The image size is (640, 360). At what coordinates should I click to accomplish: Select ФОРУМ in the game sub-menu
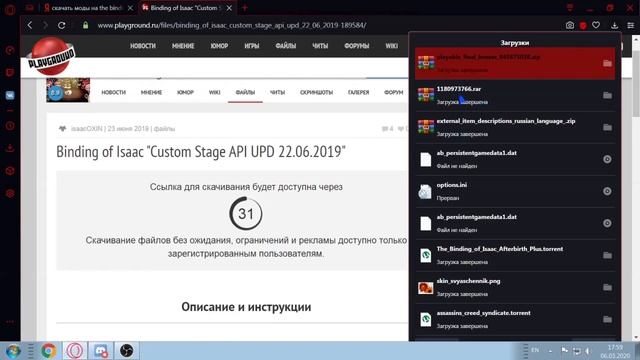click(x=393, y=93)
